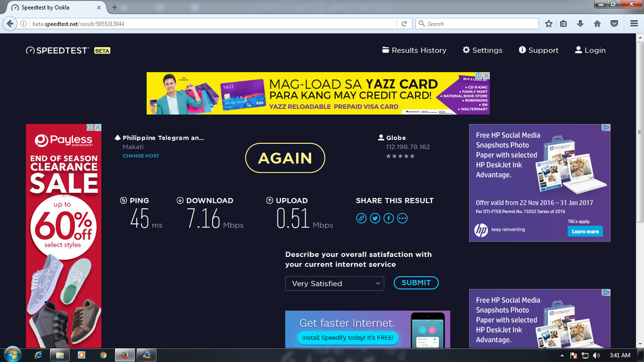Viewport: 644px width, 362px height.
Task: Open the Yazz Card banner advertisement
Action: 318,94
